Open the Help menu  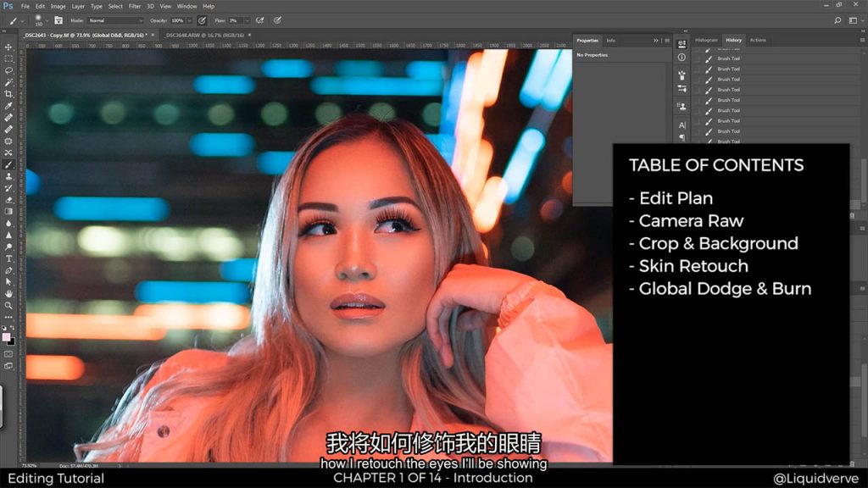(209, 6)
